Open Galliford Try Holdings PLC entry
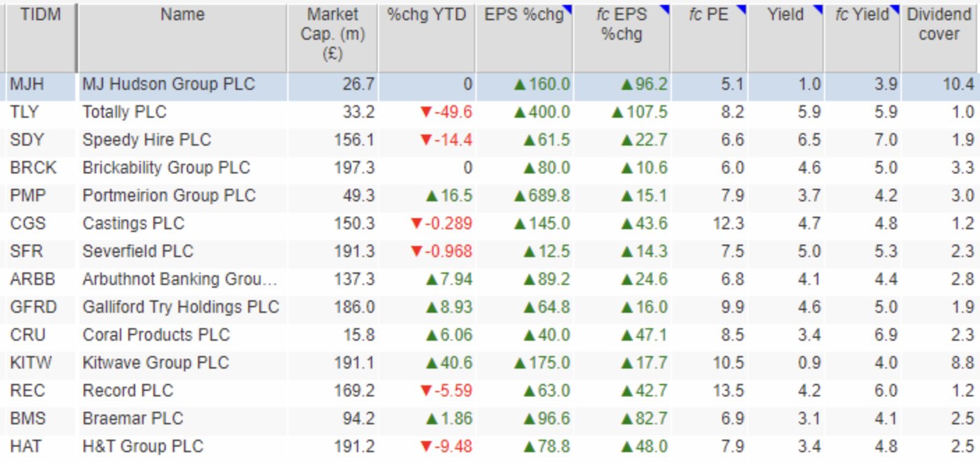 tap(181, 307)
